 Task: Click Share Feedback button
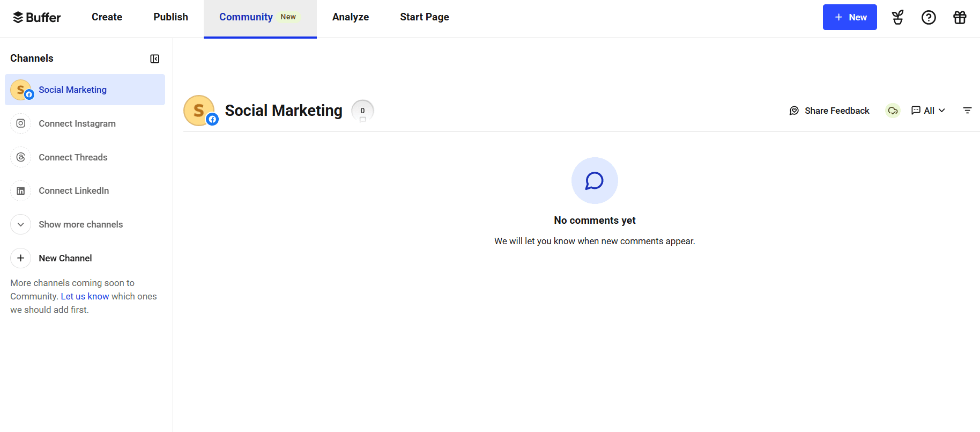(x=829, y=111)
